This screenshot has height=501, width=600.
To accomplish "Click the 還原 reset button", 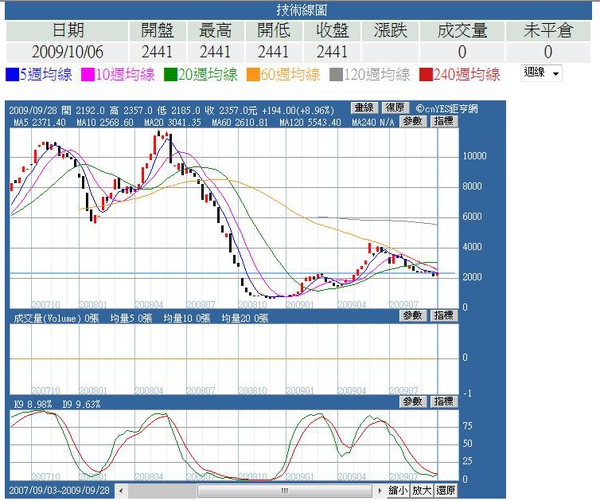I will (446, 490).
